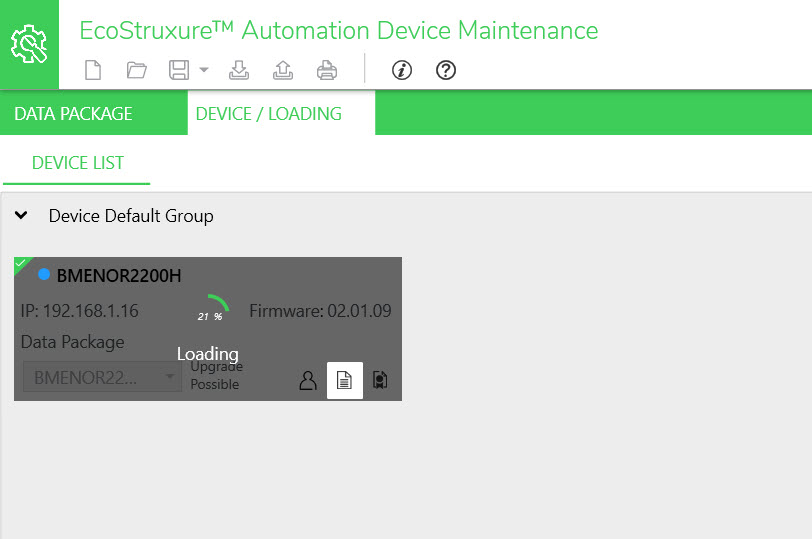Open the DEVICE LIST subtab
This screenshot has height=539, width=812.
pyautogui.click(x=78, y=163)
